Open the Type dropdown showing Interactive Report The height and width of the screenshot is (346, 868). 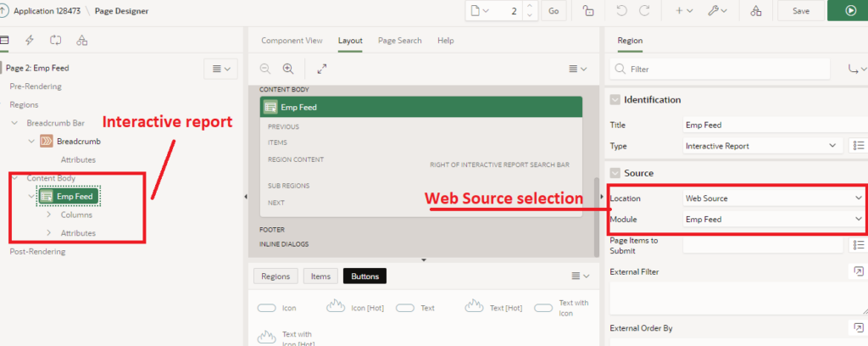coord(760,146)
